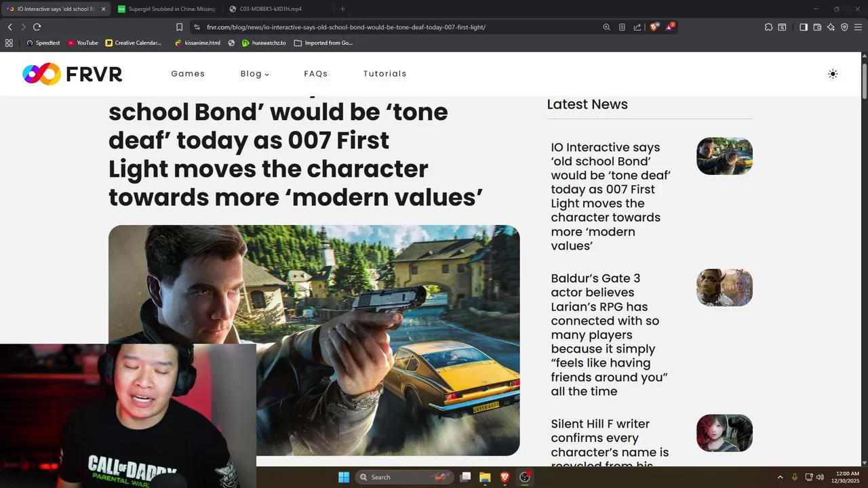Open a new tab with plus button
Image resolution: width=868 pixels, height=488 pixels.
(x=342, y=9)
